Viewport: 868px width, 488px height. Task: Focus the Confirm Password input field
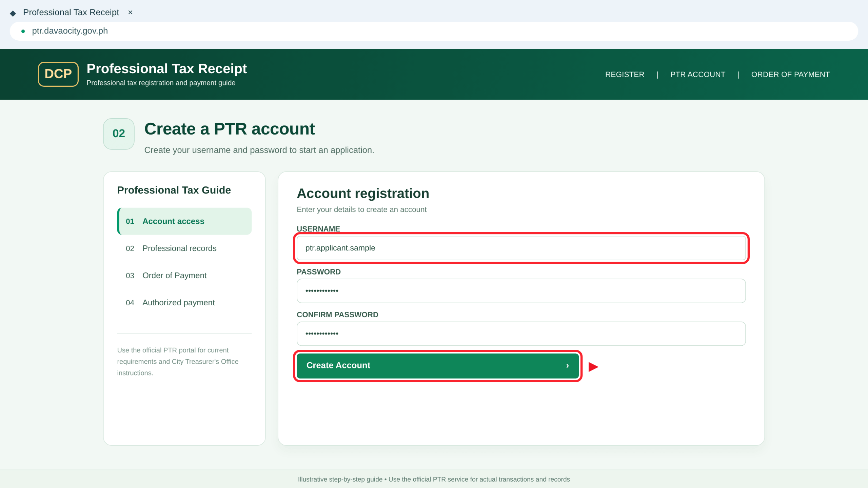[x=521, y=333]
